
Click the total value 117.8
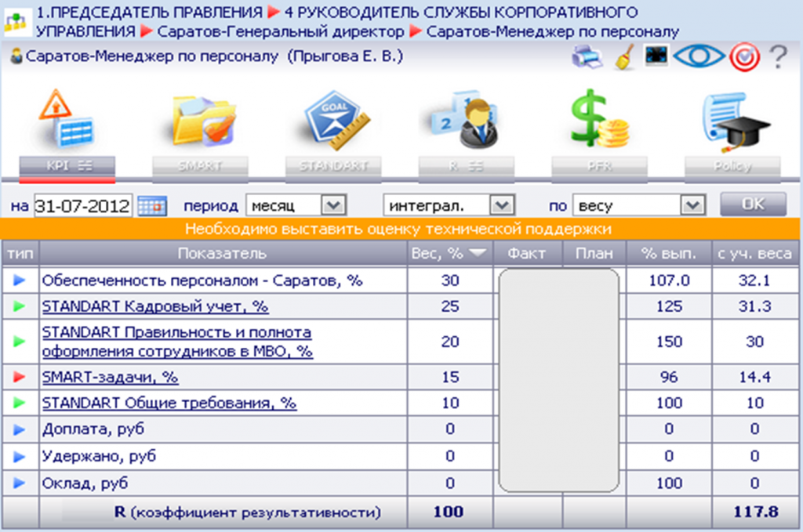(x=755, y=512)
